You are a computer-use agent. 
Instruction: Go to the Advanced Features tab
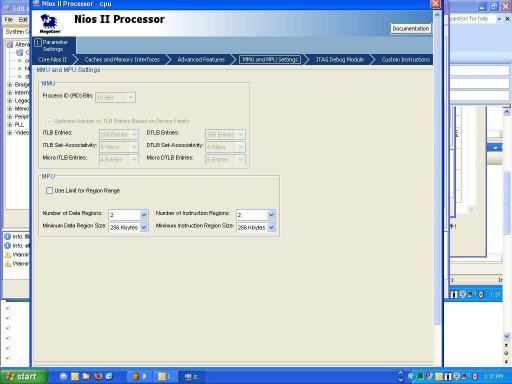coord(201,60)
